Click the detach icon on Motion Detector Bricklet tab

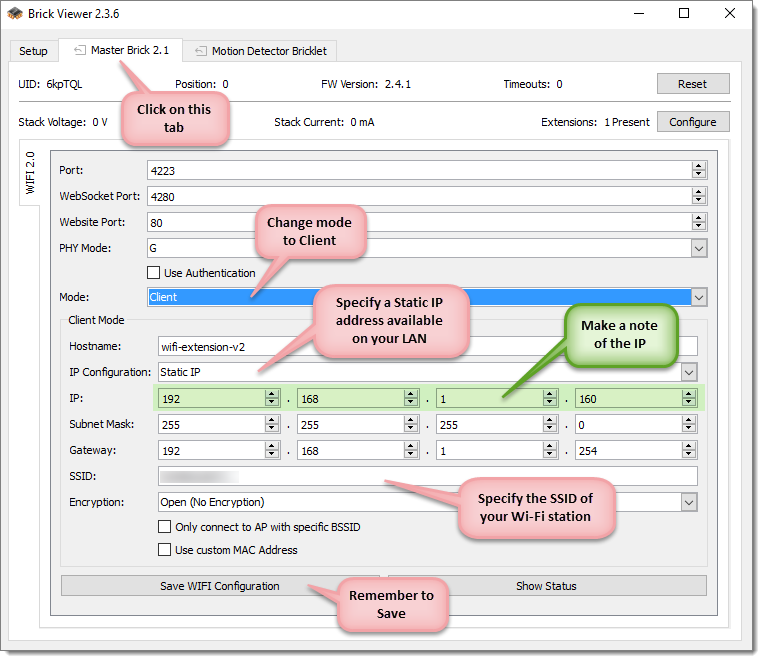click(200, 51)
